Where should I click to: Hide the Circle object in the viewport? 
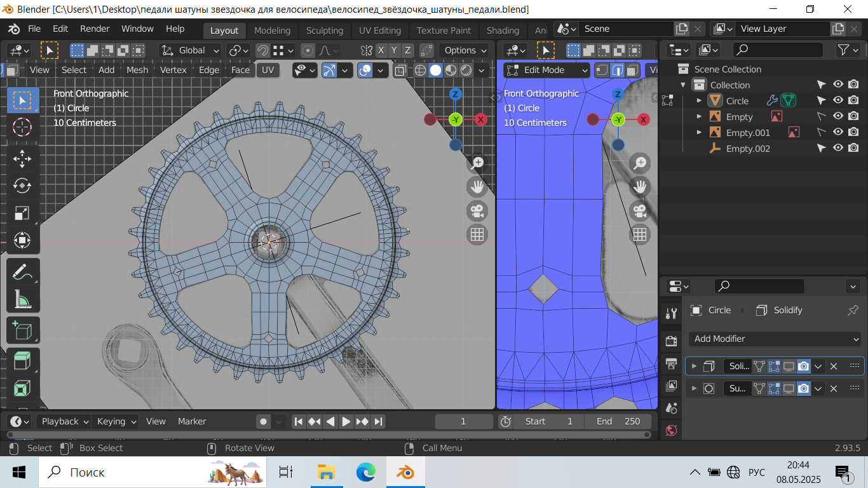838,100
